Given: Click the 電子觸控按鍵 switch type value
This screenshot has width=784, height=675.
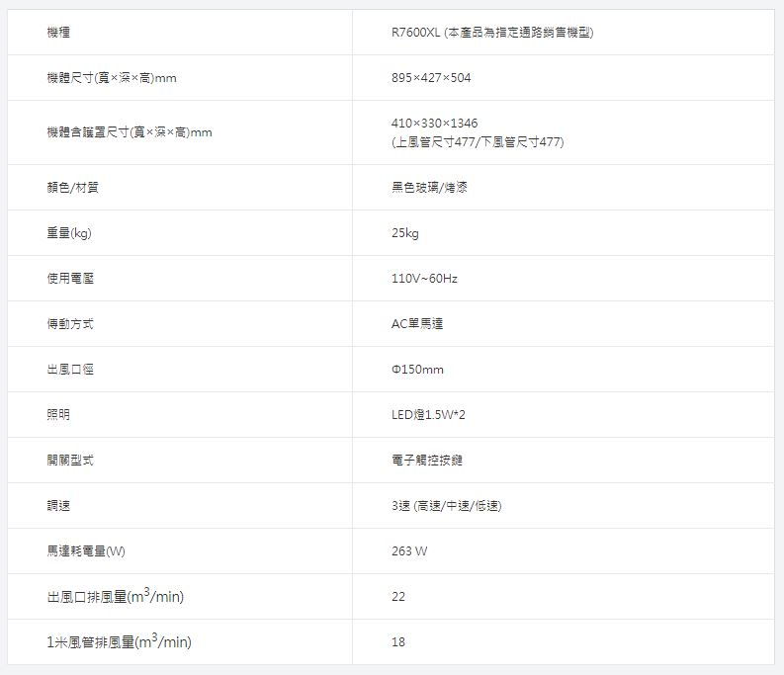Looking at the screenshot, I should tap(429, 461).
